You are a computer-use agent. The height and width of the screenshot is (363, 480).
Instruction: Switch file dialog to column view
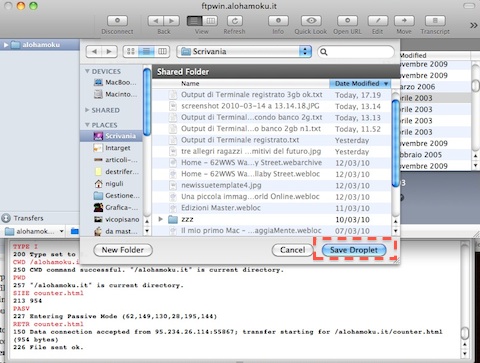(x=162, y=51)
